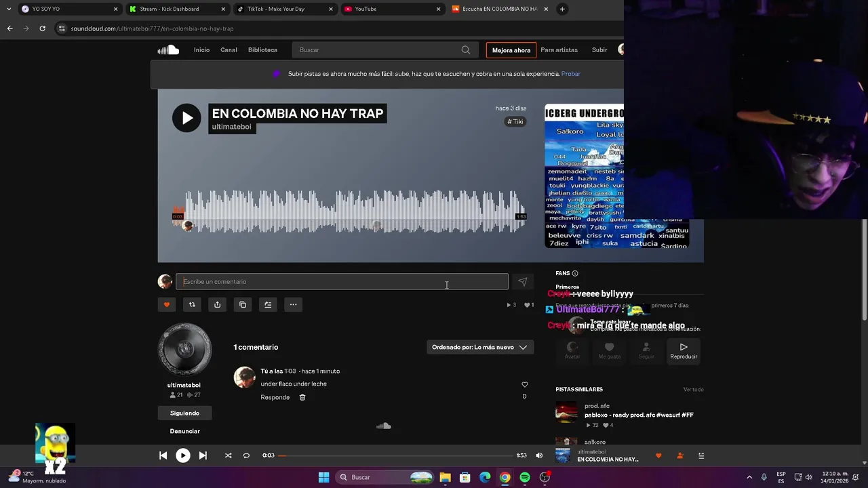Seek on the bottom player progress bar
The width and height of the screenshot is (868, 488).
point(396,455)
